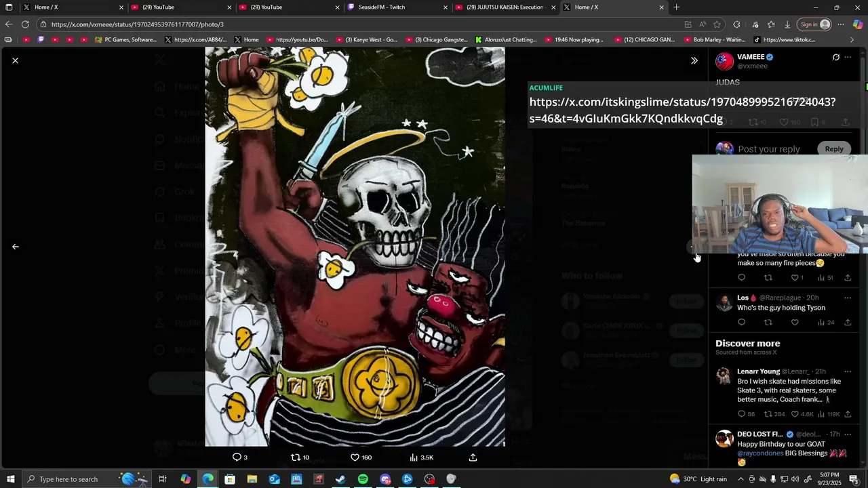View analytics showing 3.5K views

[421, 457]
